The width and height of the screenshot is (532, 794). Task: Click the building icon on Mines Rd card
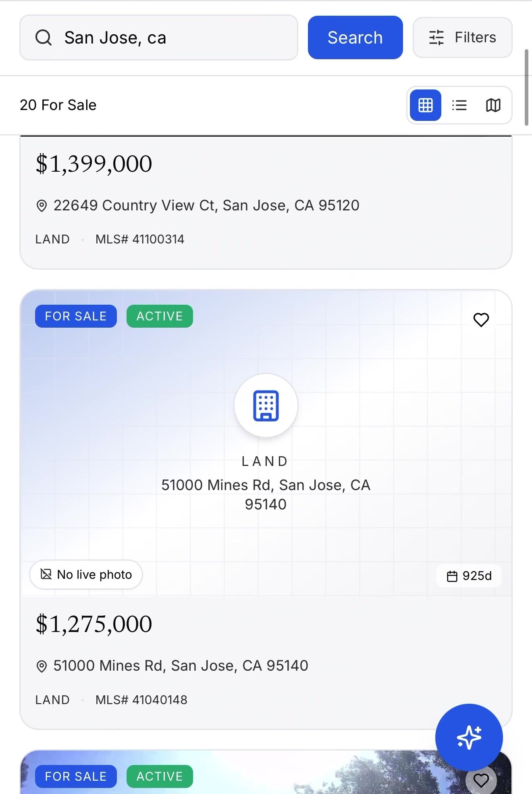[x=266, y=405]
